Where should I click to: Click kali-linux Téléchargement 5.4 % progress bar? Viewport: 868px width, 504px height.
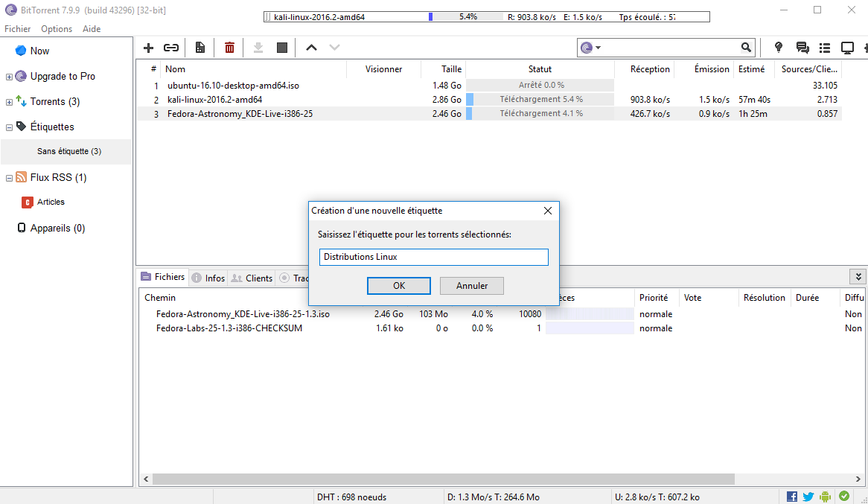tap(540, 100)
